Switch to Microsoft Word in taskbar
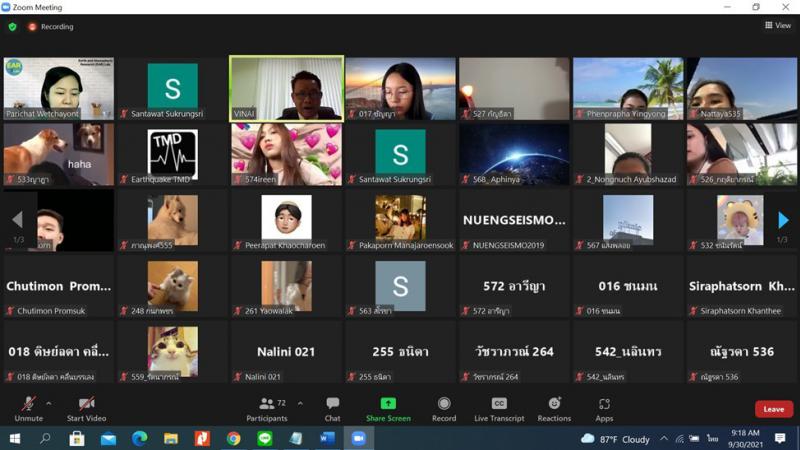 (x=327, y=439)
